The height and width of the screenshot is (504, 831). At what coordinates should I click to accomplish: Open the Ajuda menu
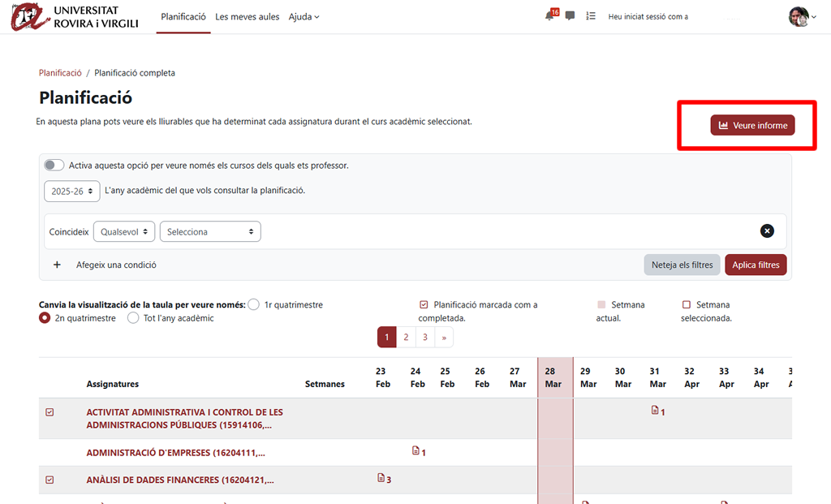pos(304,17)
